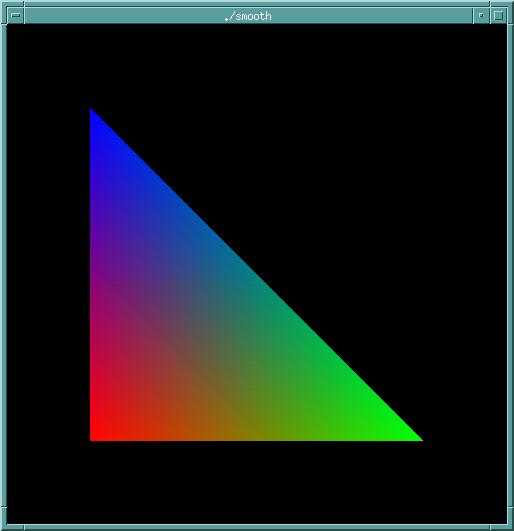Screen dimensions: 514x531
Task: Click the bottom-right window resize corner
Action: coord(510,527)
